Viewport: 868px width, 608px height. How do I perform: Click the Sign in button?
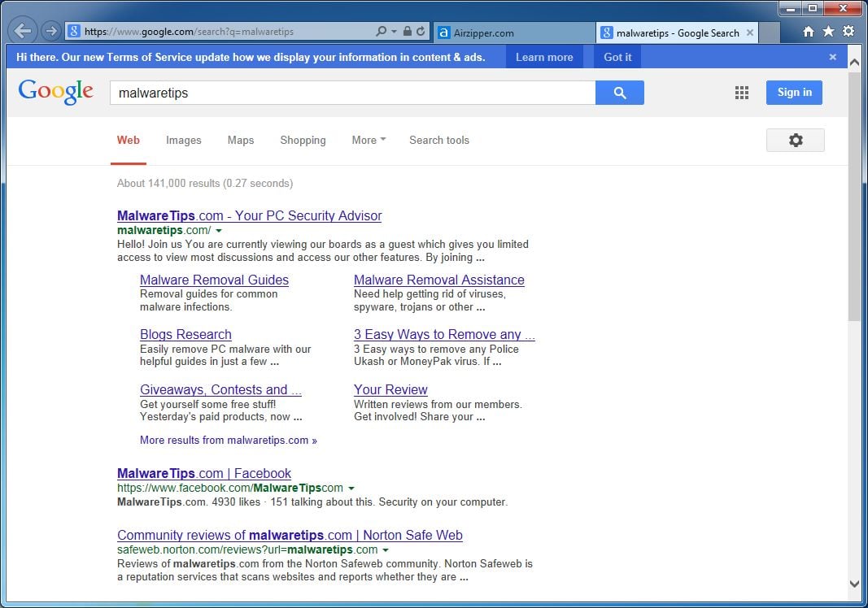click(794, 93)
